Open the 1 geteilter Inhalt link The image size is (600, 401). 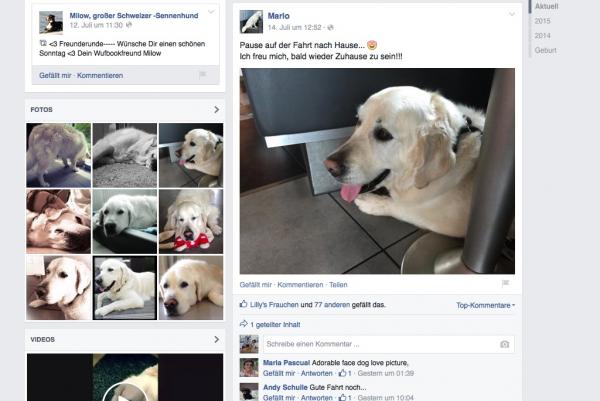pyautogui.click(x=276, y=325)
